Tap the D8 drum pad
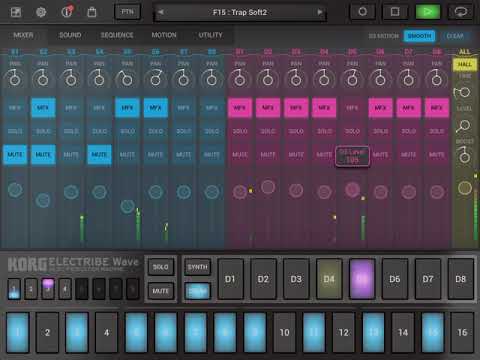 pos(461,279)
